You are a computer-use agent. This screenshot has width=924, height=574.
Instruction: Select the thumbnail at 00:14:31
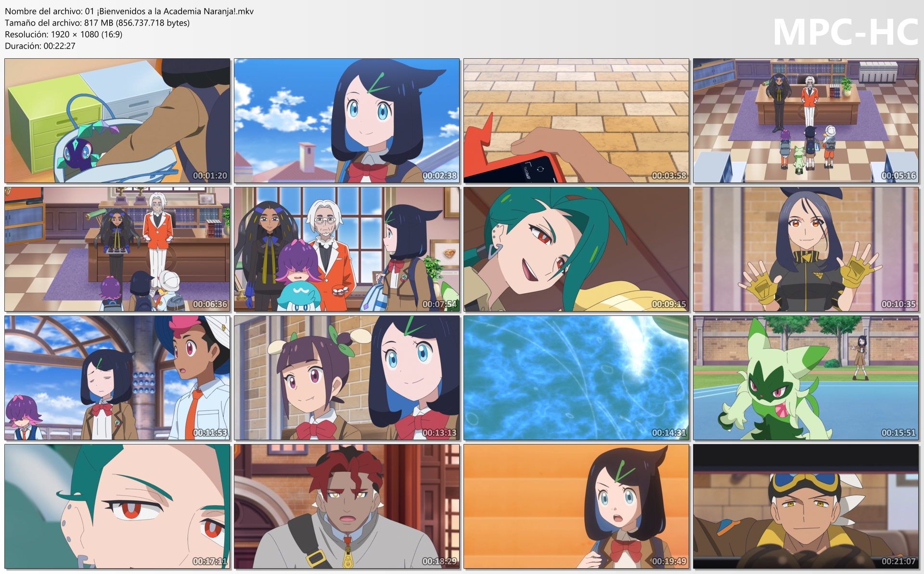[x=577, y=378]
